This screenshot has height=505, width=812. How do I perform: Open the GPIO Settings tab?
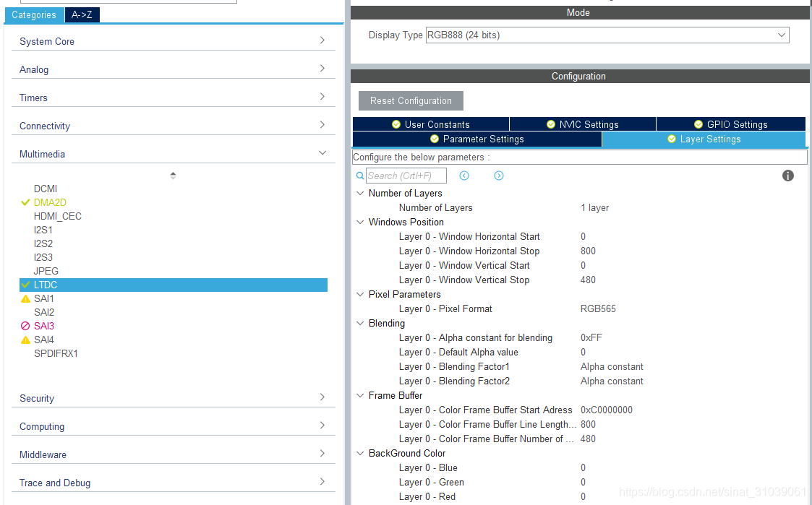click(731, 124)
